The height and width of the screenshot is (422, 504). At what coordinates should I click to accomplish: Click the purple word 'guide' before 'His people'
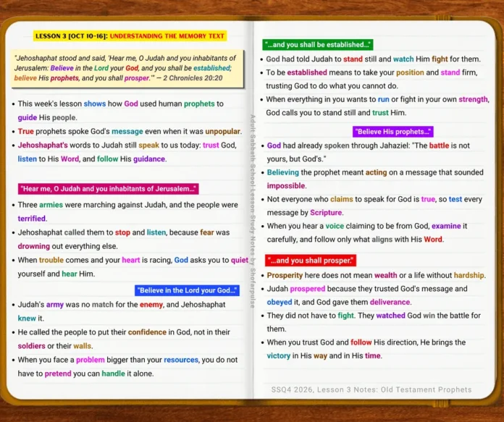(28, 118)
